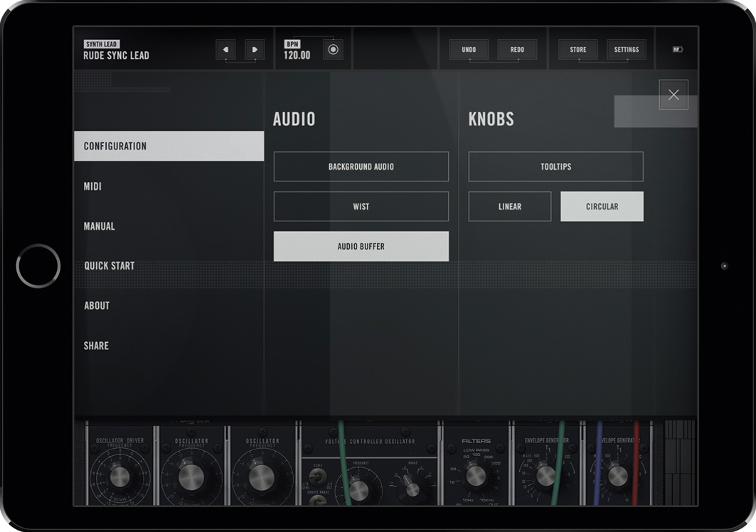Toggle the WIST sync option
The width and height of the screenshot is (756, 532).
(x=361, y=206)
